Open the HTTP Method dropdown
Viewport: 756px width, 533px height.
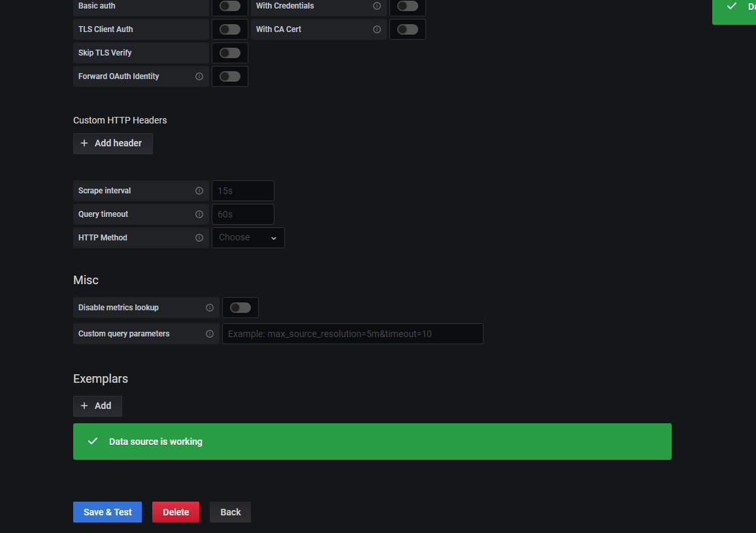248,238
